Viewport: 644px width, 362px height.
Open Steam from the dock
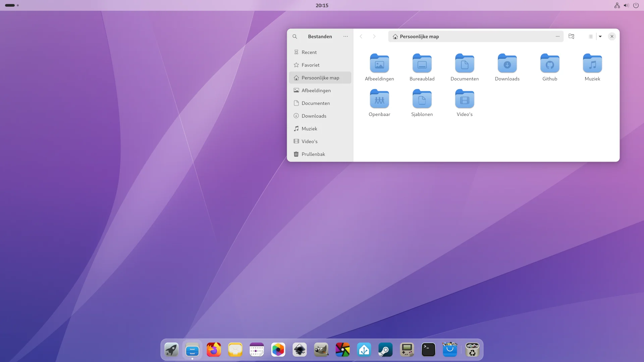click(385, 350)
